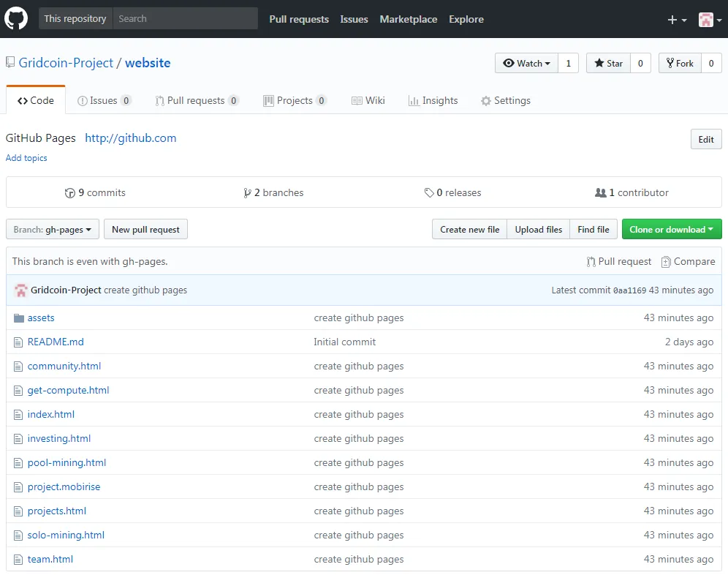Open the Gridcoin-Project owner link
Screen dimensions: 728x575
pyautogui.click(x=66, y=63)
